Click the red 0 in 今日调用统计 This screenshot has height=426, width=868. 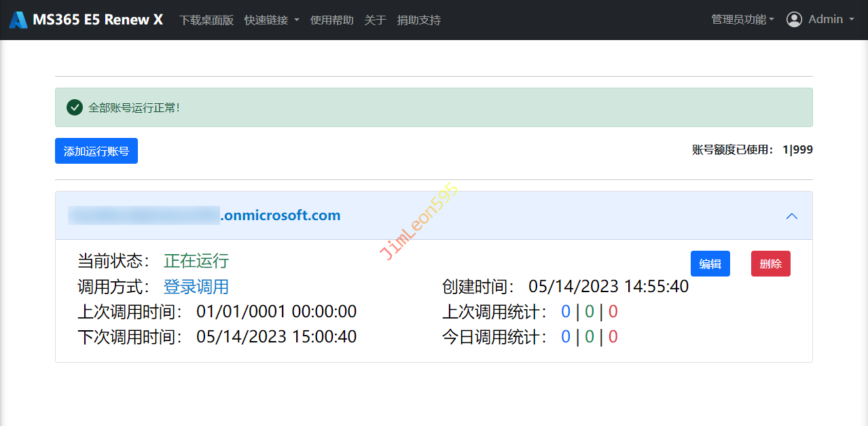[613, 337]
